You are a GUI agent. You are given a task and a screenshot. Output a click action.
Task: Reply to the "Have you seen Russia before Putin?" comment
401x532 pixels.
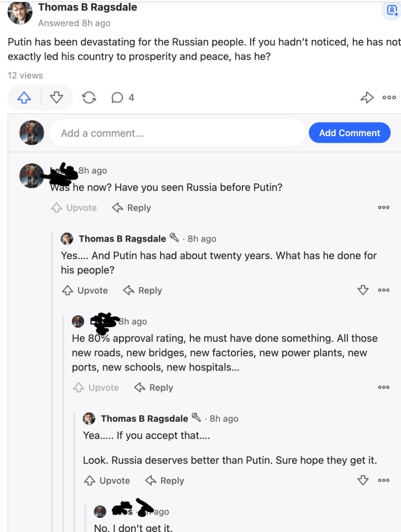[132, 208]
